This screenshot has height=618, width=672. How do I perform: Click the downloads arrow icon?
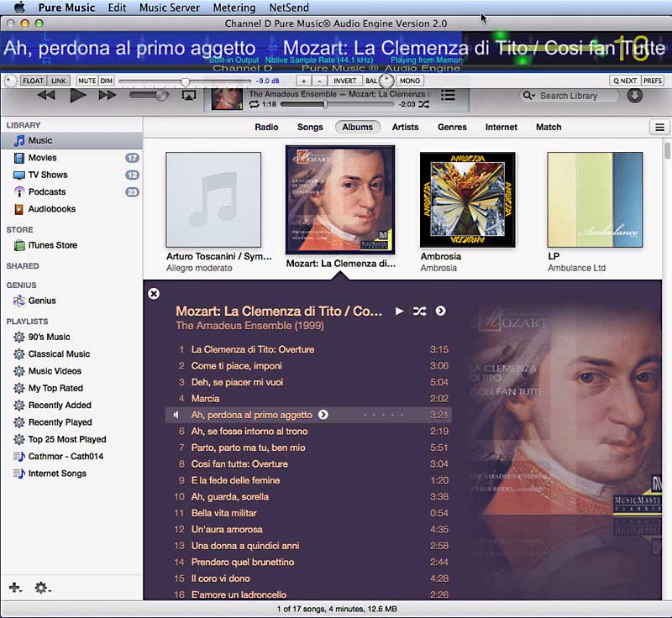(x=634, y=96)
